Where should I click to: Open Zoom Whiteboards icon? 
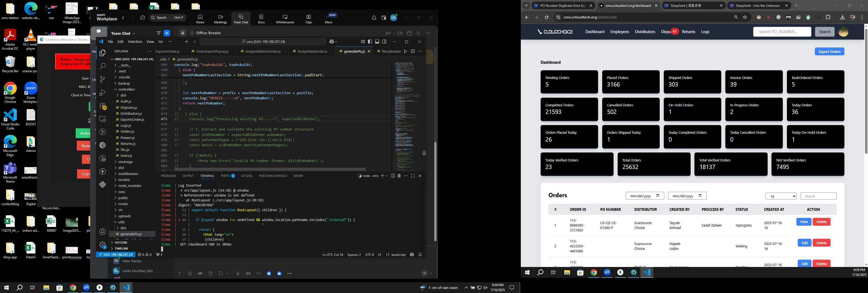pos(285,19)
